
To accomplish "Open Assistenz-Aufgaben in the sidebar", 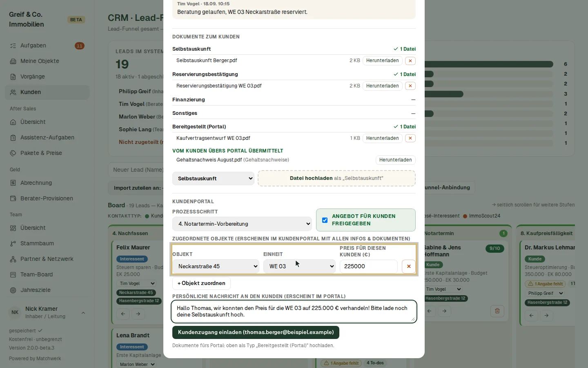I will coord(47,138).
